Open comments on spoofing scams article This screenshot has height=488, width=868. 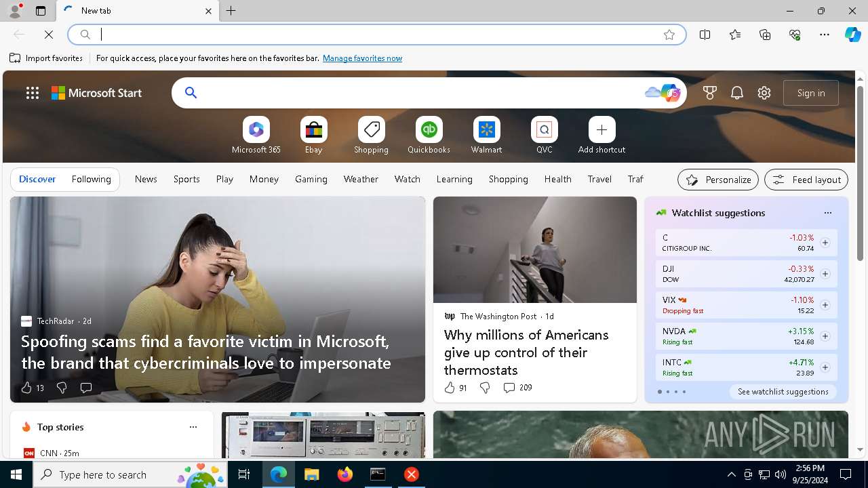click(x=86, y=388)
